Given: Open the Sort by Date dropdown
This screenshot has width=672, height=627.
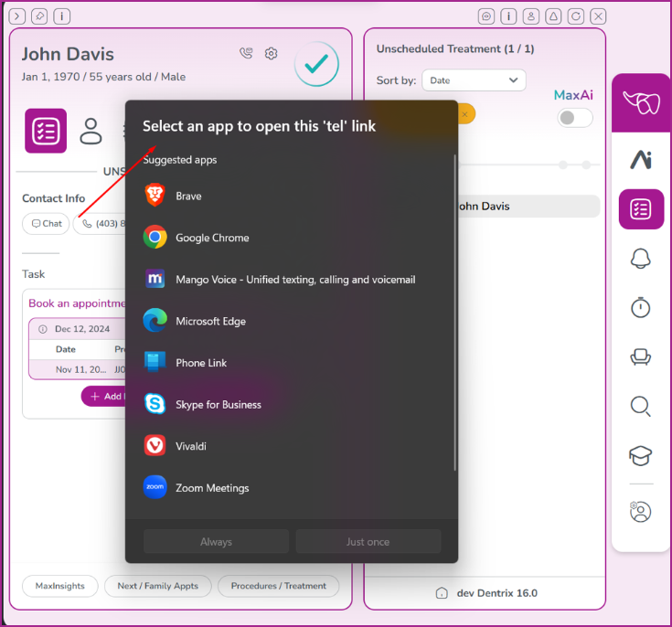Looking at the screenshot, I should click(474, 80).
